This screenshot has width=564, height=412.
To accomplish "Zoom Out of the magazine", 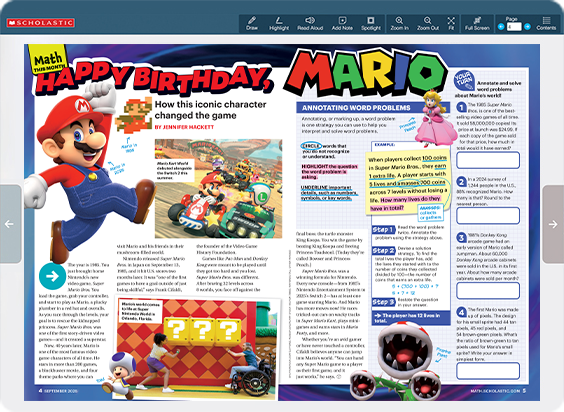I will click(x=428, y=24).
